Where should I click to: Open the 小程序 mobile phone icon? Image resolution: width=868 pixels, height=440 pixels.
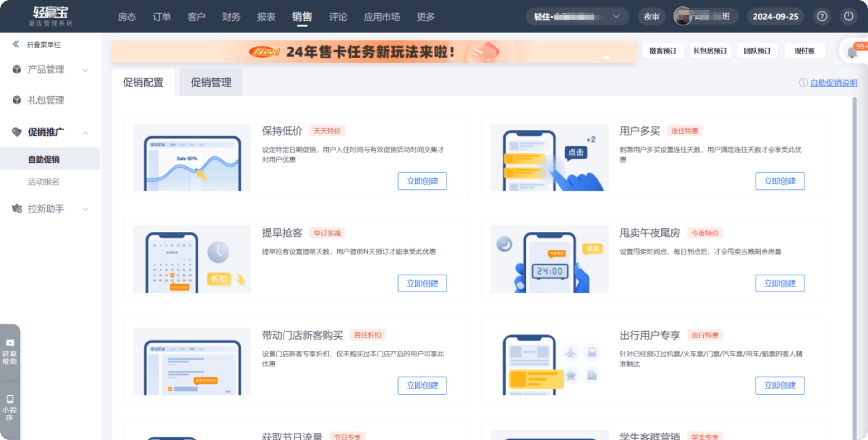[10, 399]
